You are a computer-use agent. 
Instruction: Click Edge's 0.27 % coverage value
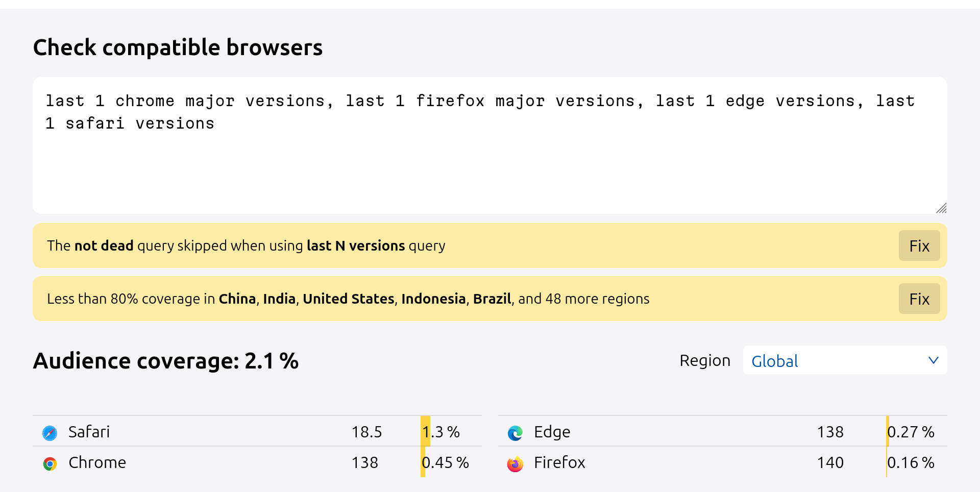[x=911, y=432]
